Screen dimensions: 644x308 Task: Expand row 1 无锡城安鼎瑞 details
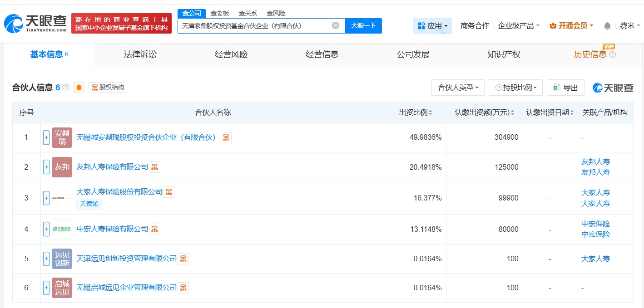tap(46, 137)
